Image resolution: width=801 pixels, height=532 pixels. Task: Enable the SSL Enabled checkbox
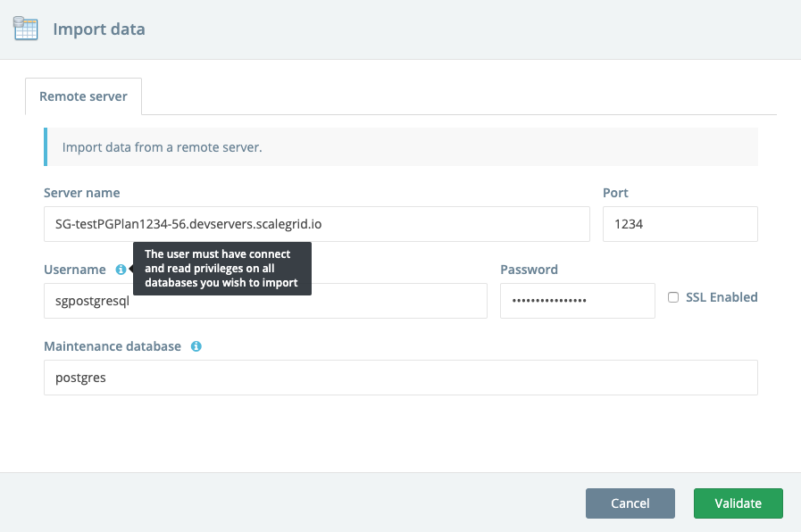673,297
